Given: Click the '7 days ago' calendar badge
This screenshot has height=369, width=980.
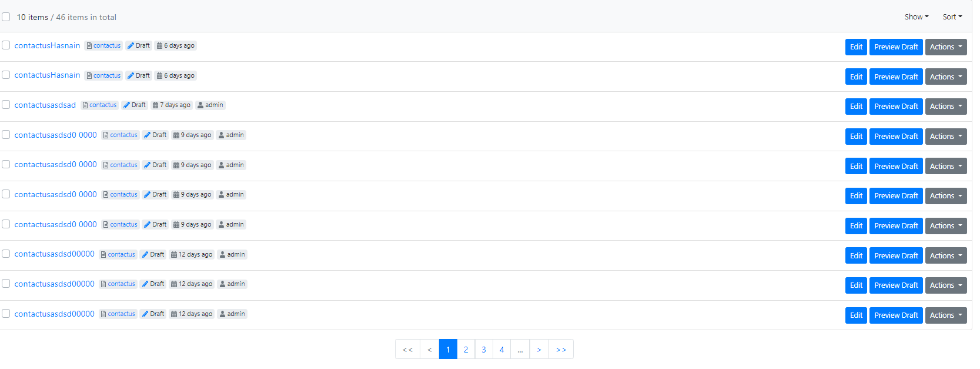Looking at the screenshot, I should coord(172,105).
